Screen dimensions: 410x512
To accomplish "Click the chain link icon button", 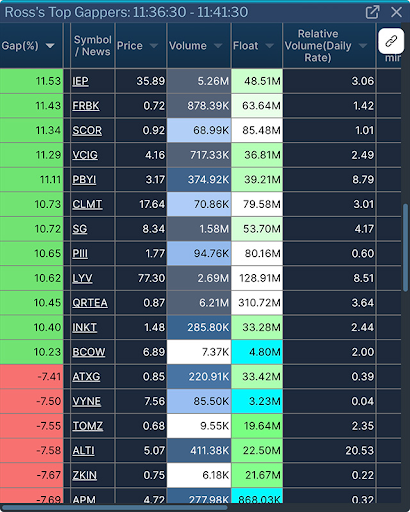I will (391, 41).
